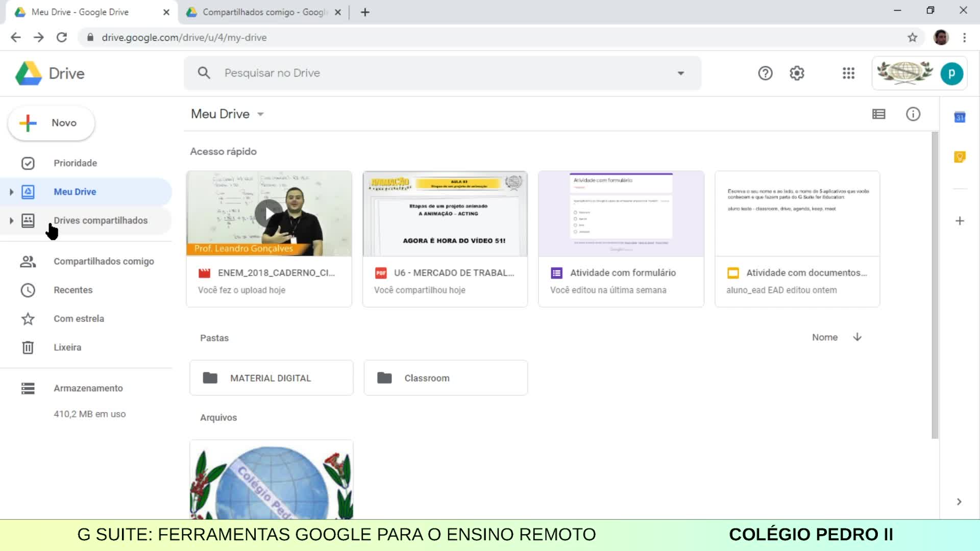Click the Recentes clock icon
The height and width of the screenshot is (551, 980).
28,290
